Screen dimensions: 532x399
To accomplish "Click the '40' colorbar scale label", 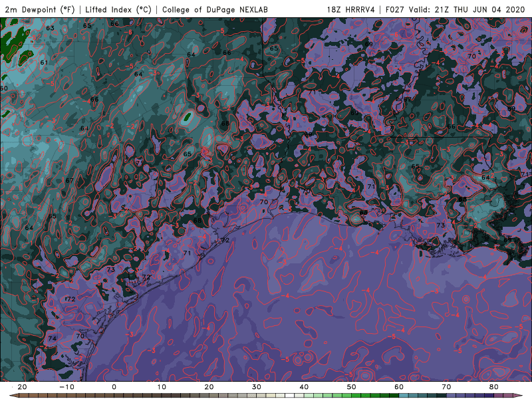I will coord(304,387).
